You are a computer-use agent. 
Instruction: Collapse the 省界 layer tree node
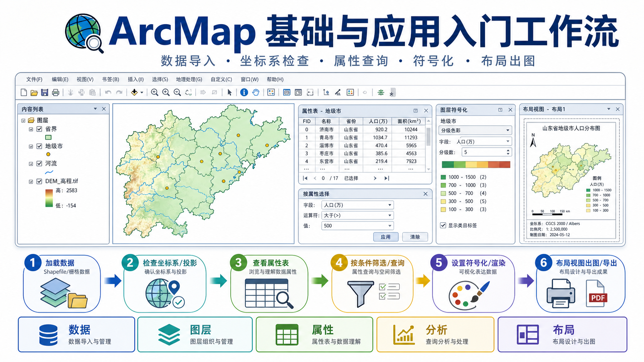pyautogui.click(x=31, y=129)
